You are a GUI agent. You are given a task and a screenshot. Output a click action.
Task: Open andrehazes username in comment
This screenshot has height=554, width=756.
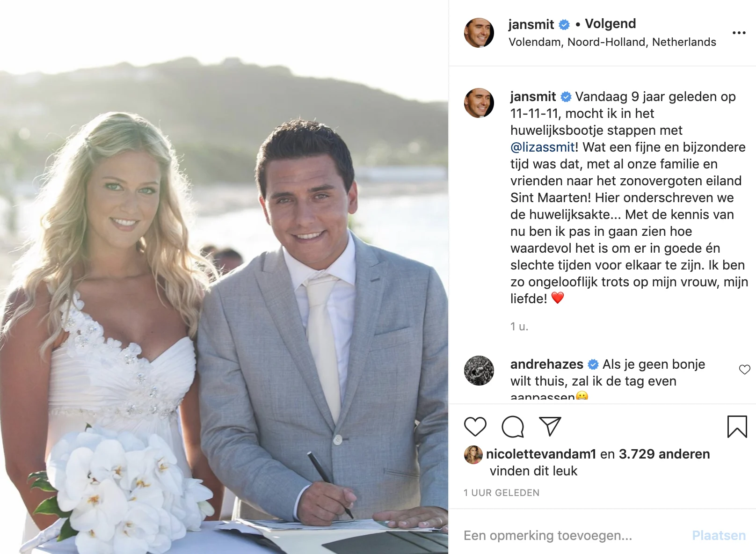click(547, 364)
